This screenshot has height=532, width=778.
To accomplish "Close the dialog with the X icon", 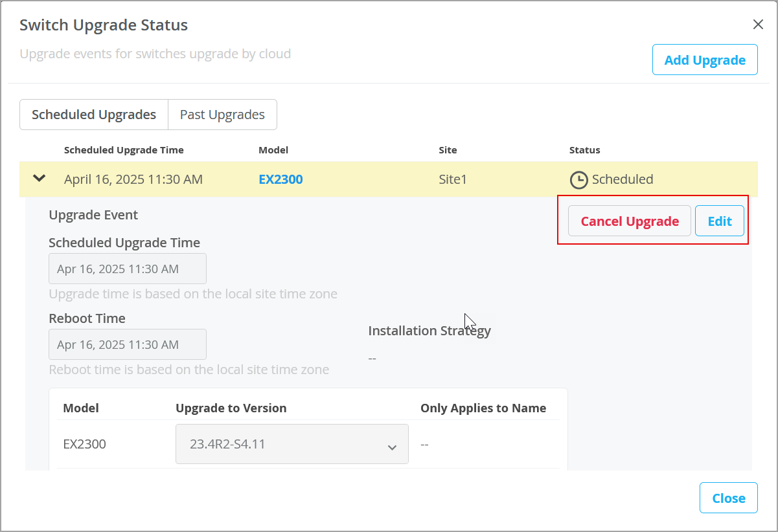I will [758, 25].
